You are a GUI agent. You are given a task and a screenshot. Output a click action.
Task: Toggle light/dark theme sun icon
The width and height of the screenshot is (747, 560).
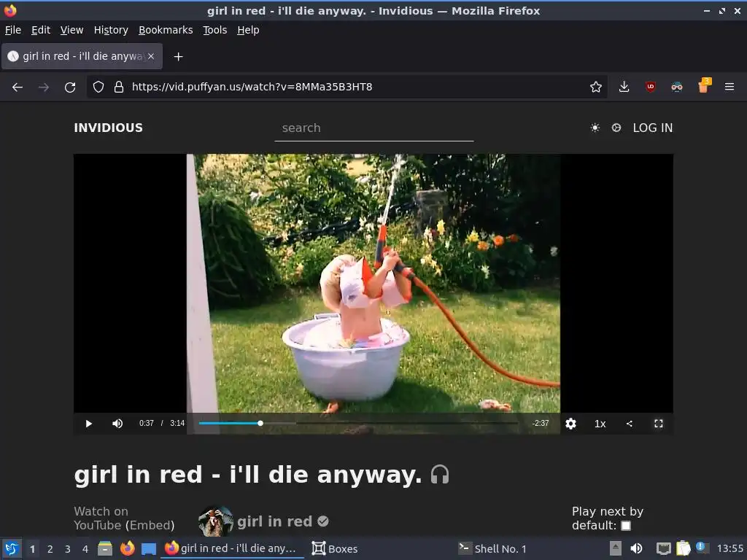(x=595, y=128)
